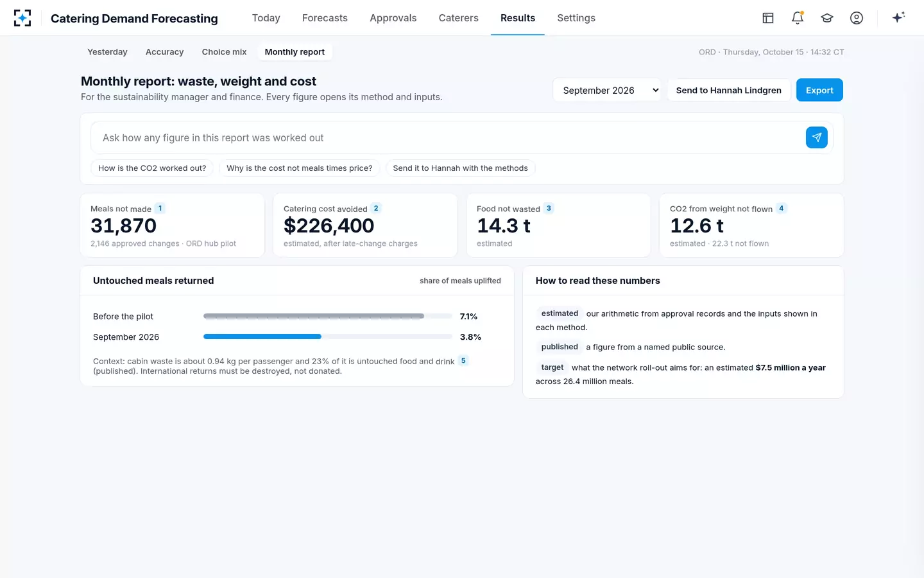Go to the Today tab
This screenshot has width=924, height=578.
pyautogui.click(x=266, y=18)
